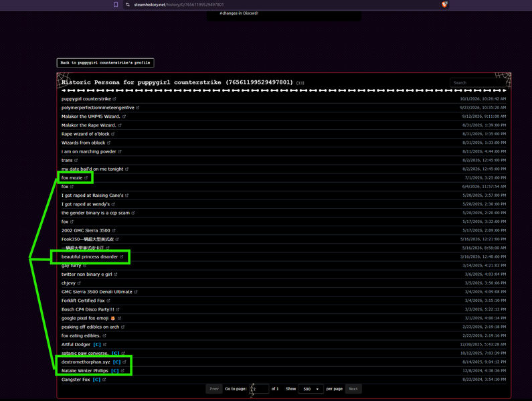
Task: Click the Next pagination button
Action: point(353,389)
